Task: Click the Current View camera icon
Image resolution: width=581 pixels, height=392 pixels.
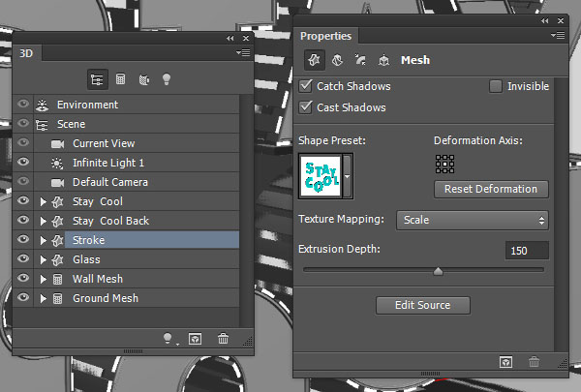Action: point(57,144)
